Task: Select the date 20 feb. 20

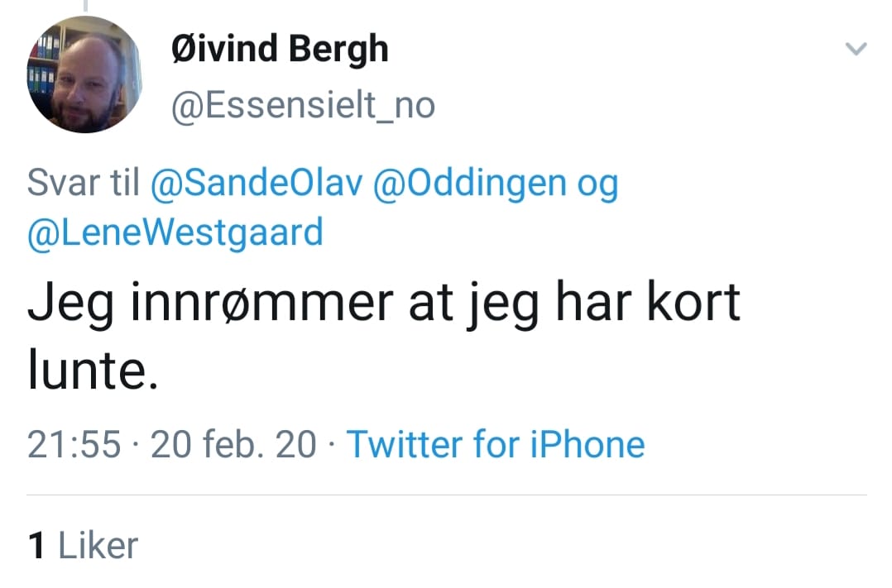Action: tap(233, 444)
